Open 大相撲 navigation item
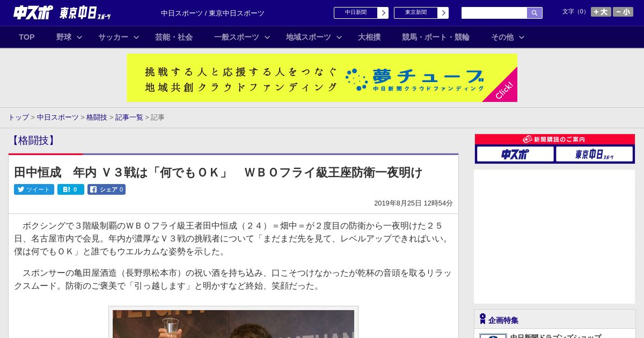Image resolution: width=644 pixels, height=338 pixels. coord(369,37)
